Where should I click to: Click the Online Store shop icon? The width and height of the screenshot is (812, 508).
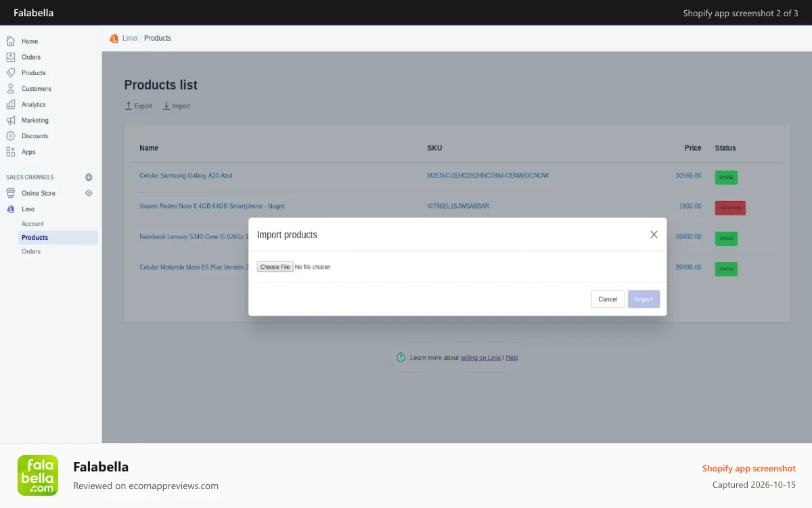point(11,193)
